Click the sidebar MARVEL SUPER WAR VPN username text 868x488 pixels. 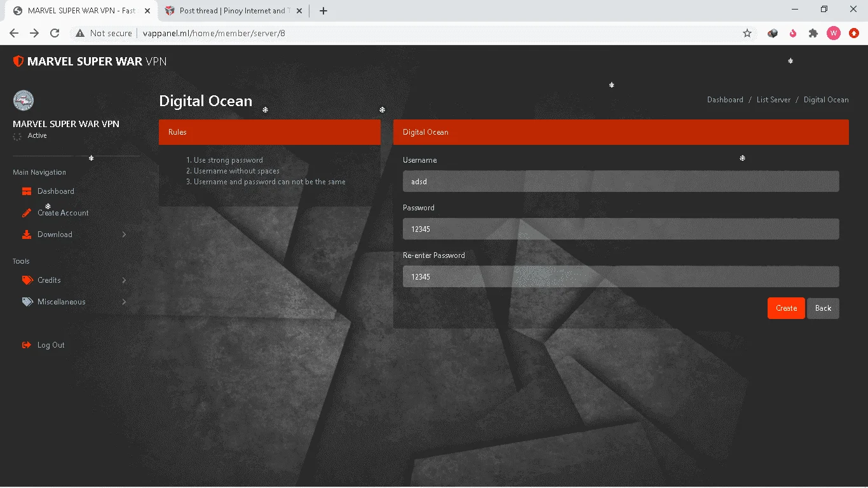pos(66,124)
